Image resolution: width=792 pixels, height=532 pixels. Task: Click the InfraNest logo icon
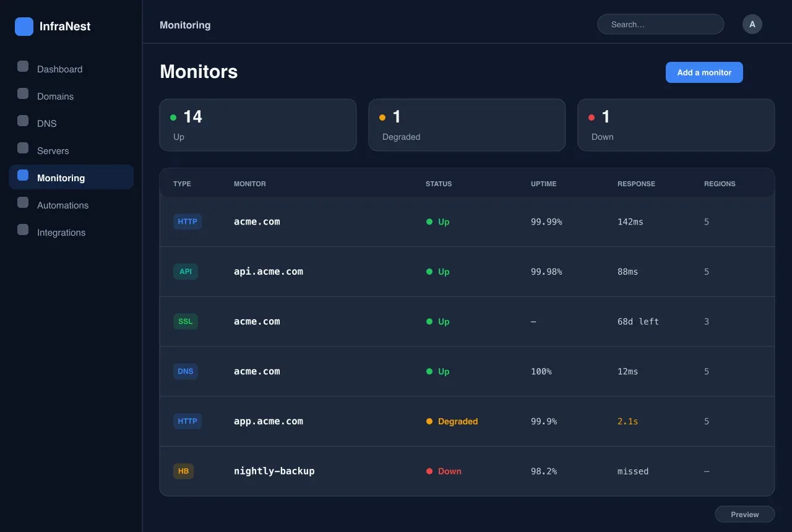coord(24,27)
